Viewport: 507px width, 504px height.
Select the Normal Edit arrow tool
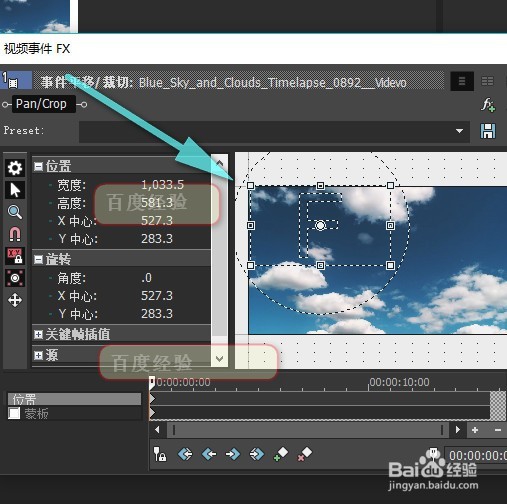pos(15,190)
